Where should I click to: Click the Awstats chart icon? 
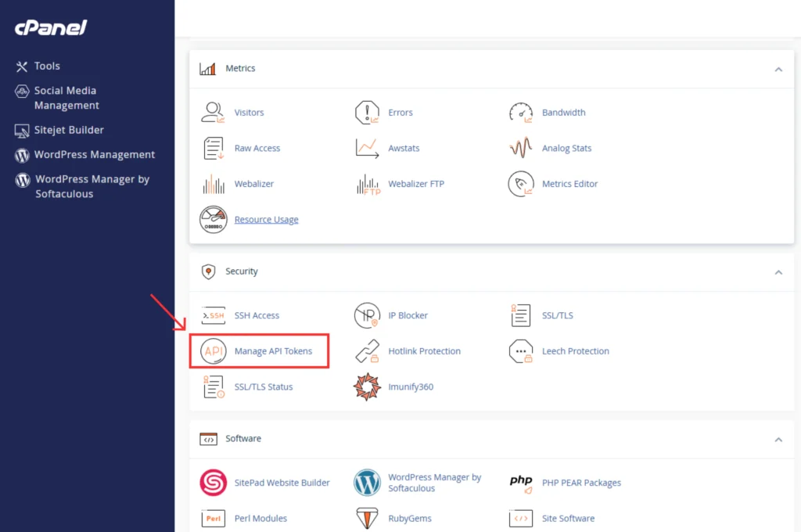pyautogui.click(x=367, y=148)
